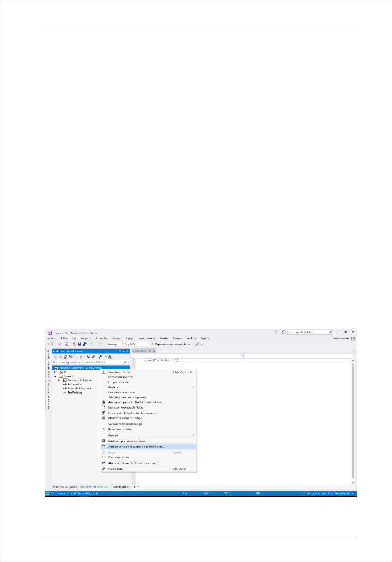Select Limpiar solución menu entry
Viewport: 392px width, 562px height.
tap(148, 382)
